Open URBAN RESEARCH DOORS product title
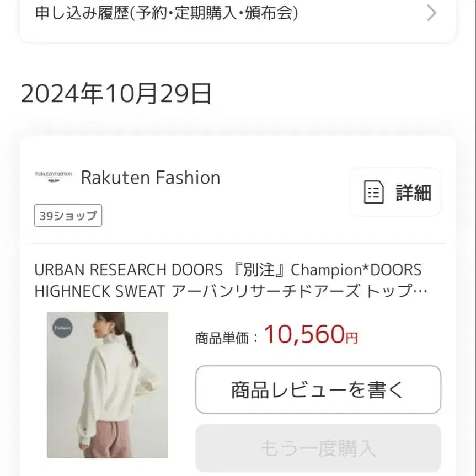Image resolution: width=476 pixels, height=476 pixels. point(231,281)
